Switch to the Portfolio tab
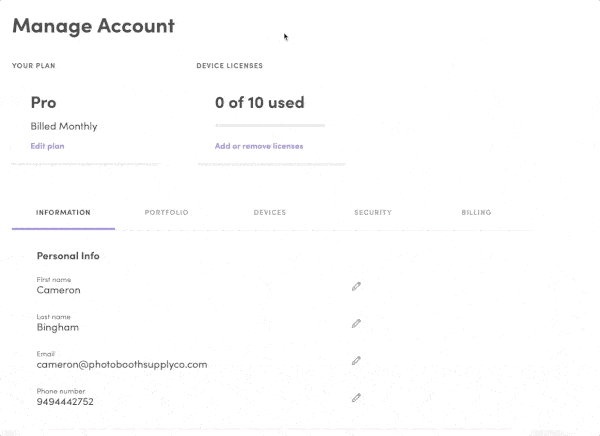This screenshot has width=600, height=436. (166, 212)
